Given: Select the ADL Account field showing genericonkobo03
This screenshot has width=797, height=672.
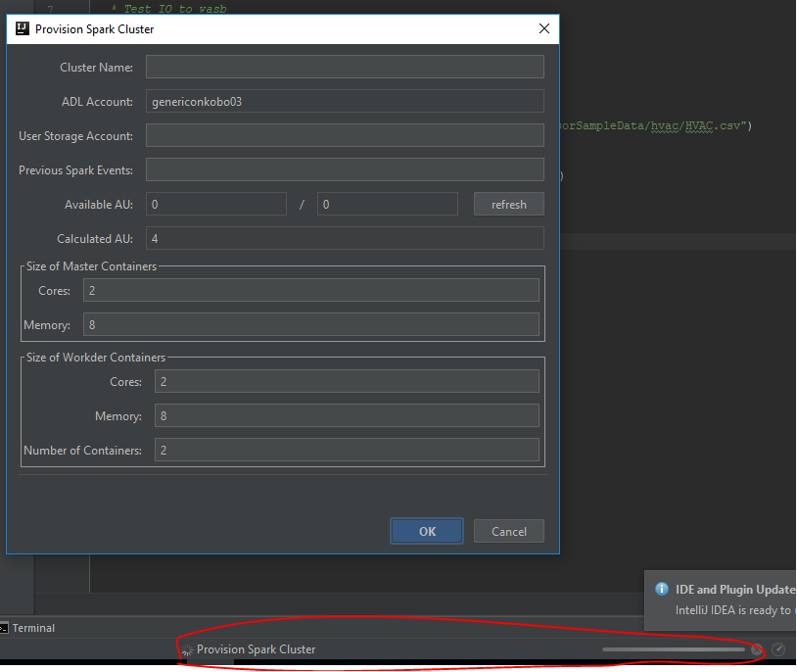Looking at the screenshot, I should pyautogui.click(x=345, y=101).
